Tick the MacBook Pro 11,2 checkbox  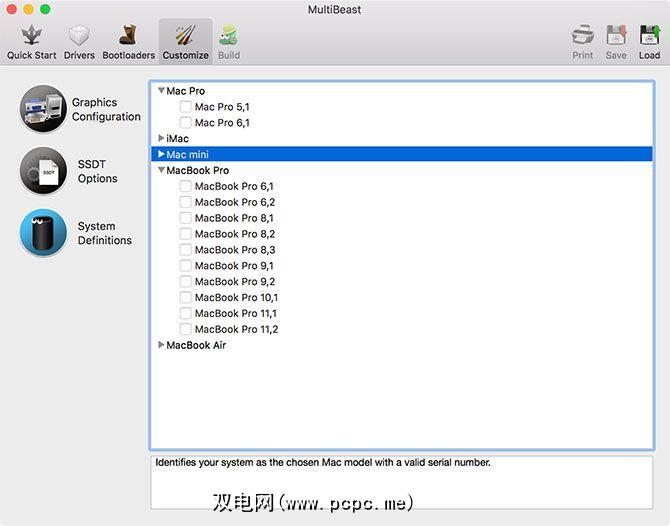click(185, 329)
